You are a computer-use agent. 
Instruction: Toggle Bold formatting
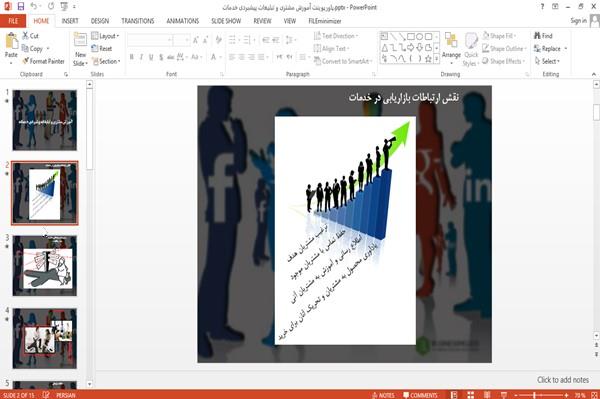(131, 57)
